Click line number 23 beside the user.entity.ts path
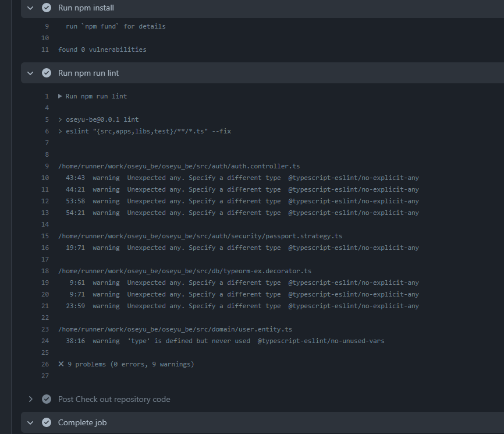This screenshot has width=504, height=434. (45, 329)
